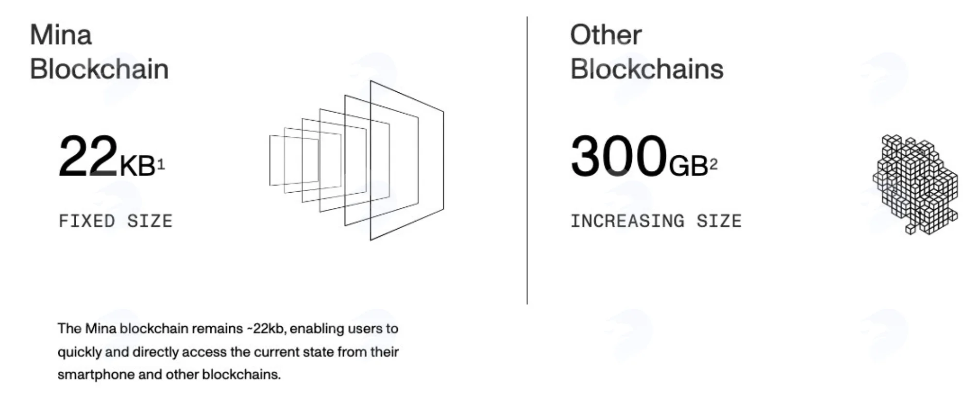The height and width of the screenshot is (399, 980).
Task: Click the paragraph about Mina remaining ~22kb
Action: pyautogui.click(x=228, y=351)
